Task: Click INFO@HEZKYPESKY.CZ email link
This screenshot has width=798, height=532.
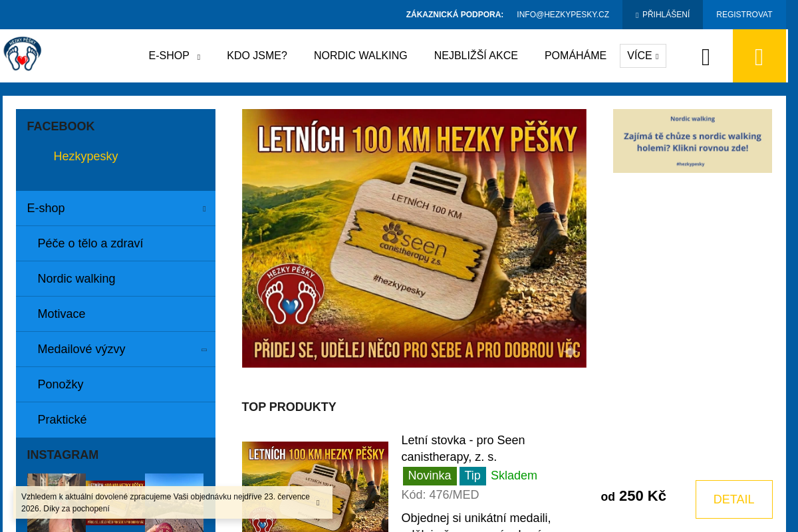Action: [x=563, y=15]
